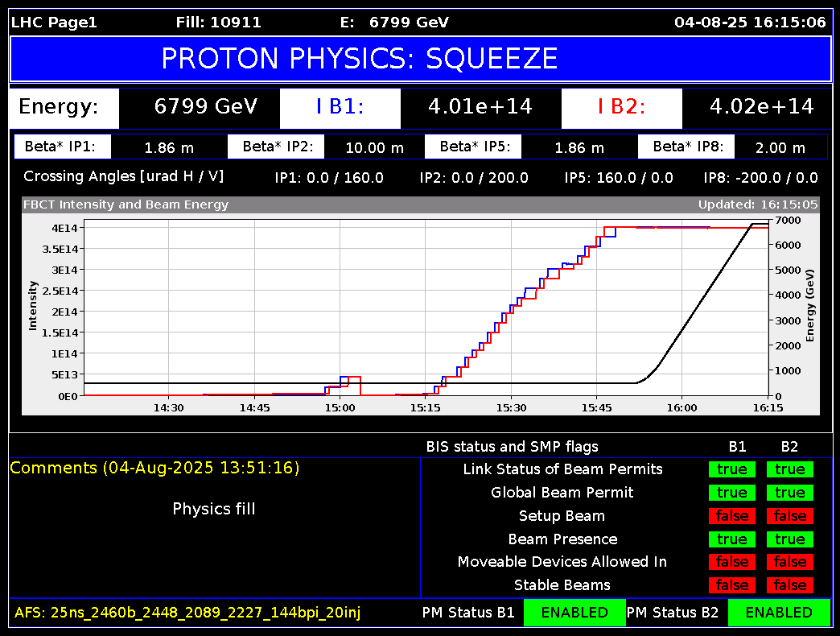Select the I B1 blue label

pos(340,107)
